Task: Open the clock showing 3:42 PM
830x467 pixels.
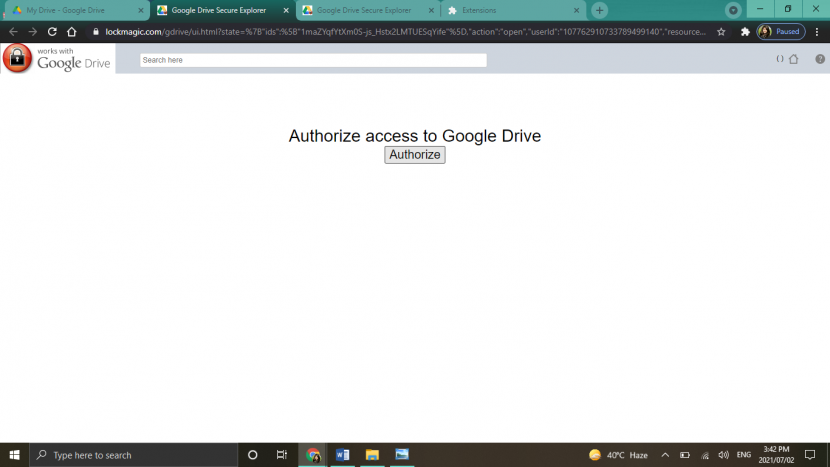Action: pyautogui.click(x=776, y=455)
